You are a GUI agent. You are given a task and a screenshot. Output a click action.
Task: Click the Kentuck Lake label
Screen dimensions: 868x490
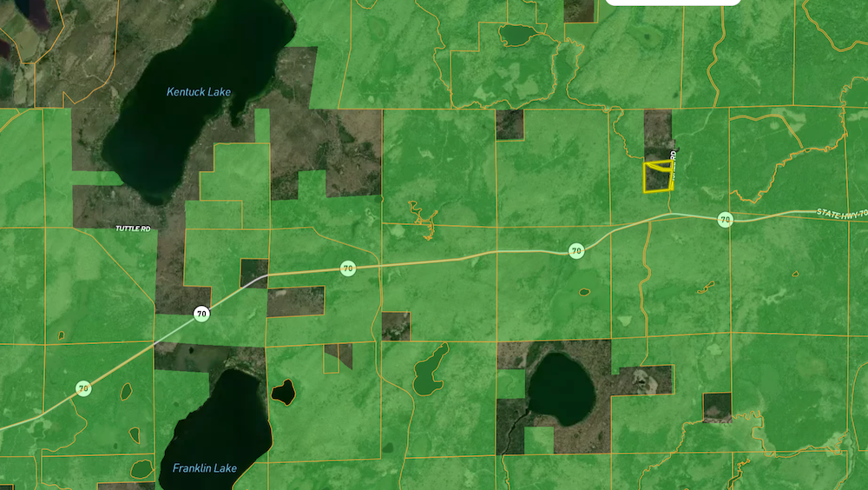(x=199, y=91)
